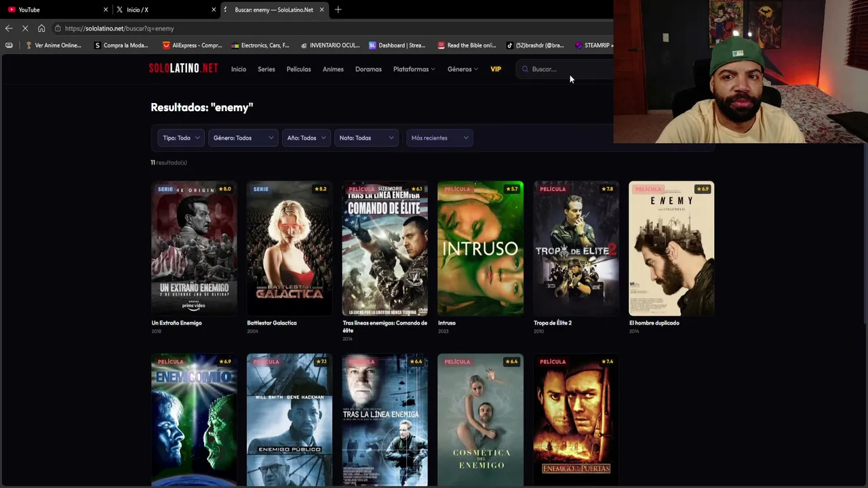Open the STEAMRIP bookmark
Viewport: 868px width, 488px height.
click(x=593, y=45)
